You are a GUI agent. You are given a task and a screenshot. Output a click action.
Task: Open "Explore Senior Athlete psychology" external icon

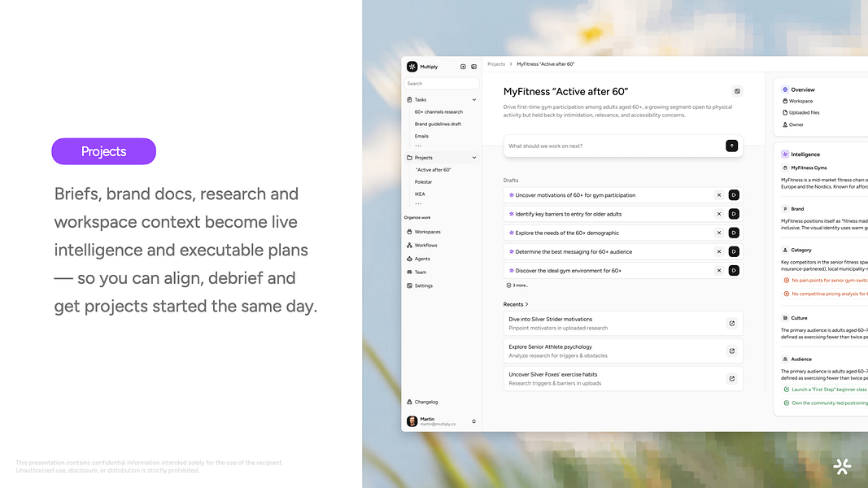point(732,351)
